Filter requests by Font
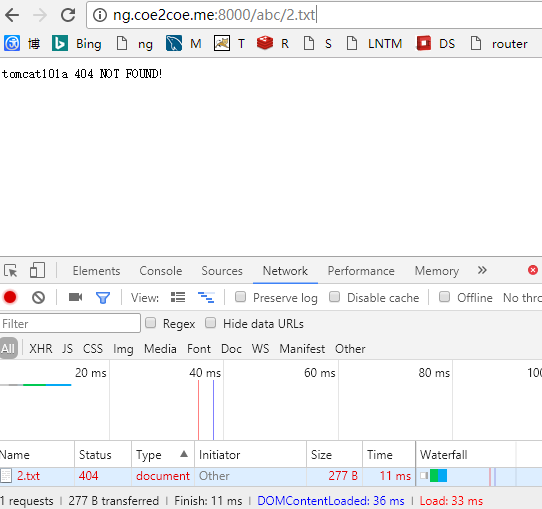 pos(199,349)
